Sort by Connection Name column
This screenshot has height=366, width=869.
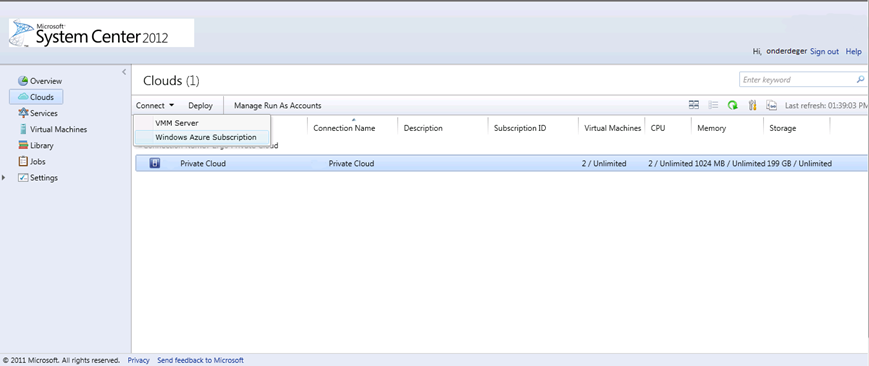tap(344, 128)
